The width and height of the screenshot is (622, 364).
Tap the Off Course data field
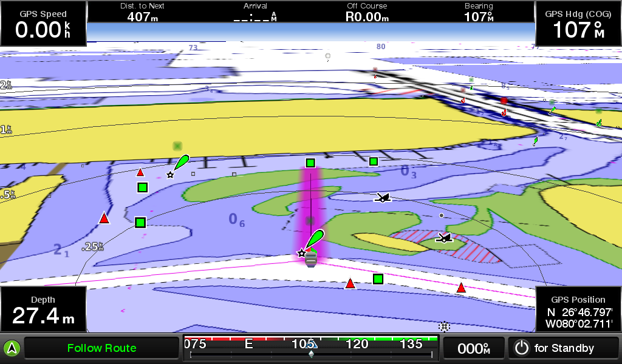[x=367, y=13]
